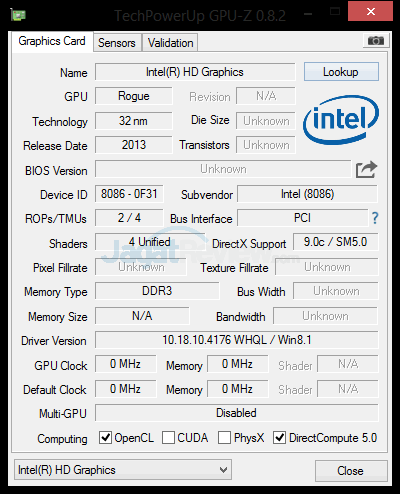Click the DirectX Support field 9.0c / SM5.0

coord(336,242)
